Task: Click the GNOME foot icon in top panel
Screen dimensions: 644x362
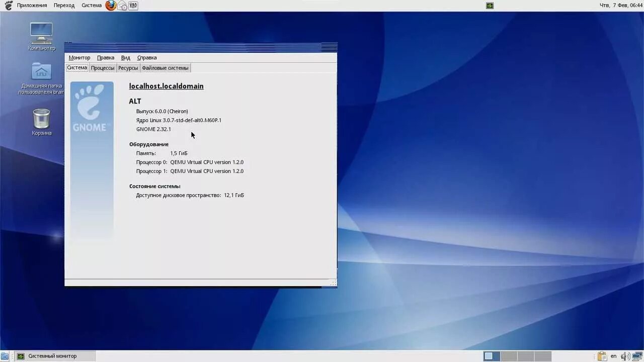Action: (8, 6)
